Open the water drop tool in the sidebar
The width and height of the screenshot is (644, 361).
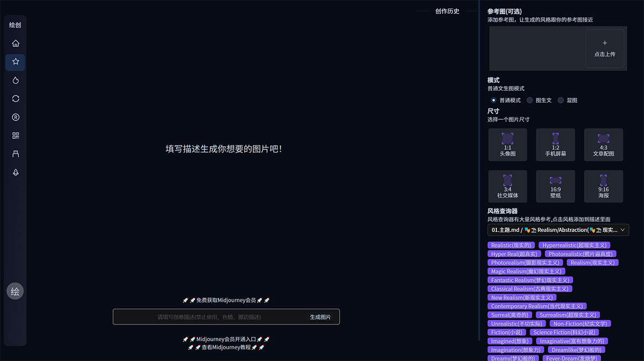[15, 80]
